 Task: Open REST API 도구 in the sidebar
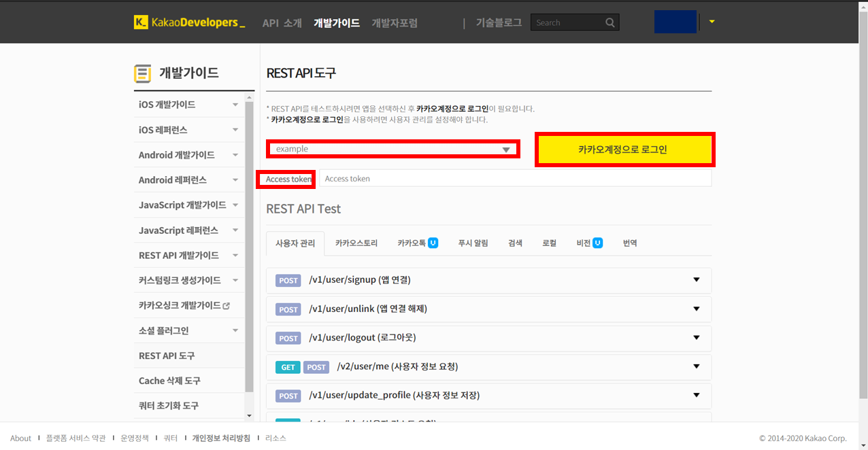pos(167,356)
